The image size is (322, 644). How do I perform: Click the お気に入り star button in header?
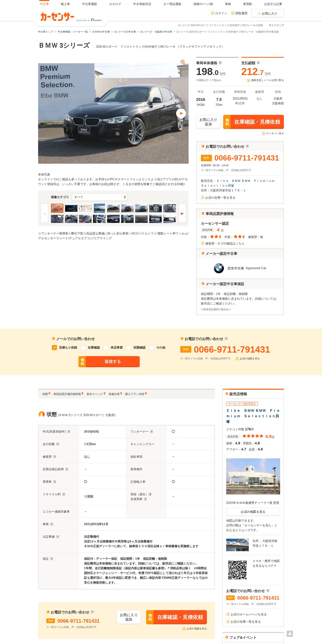(268, 14)
